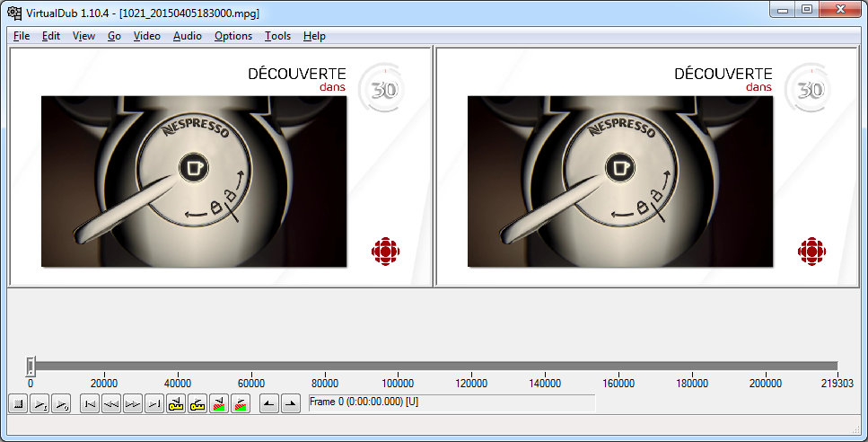Jump to the end of video
This screenshot has width=868, height=442.
point(154,404)
